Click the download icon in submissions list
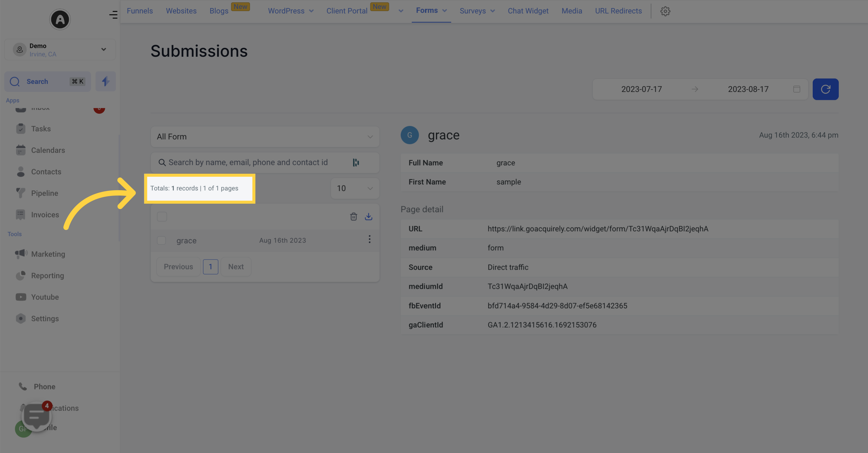868x453 pixels. (x=369, y=216)
